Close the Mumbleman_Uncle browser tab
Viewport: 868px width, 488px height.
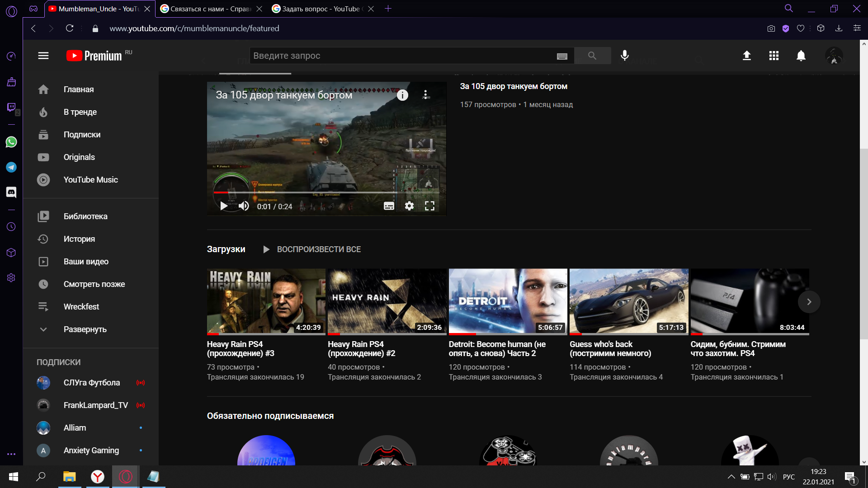point(147,9)
